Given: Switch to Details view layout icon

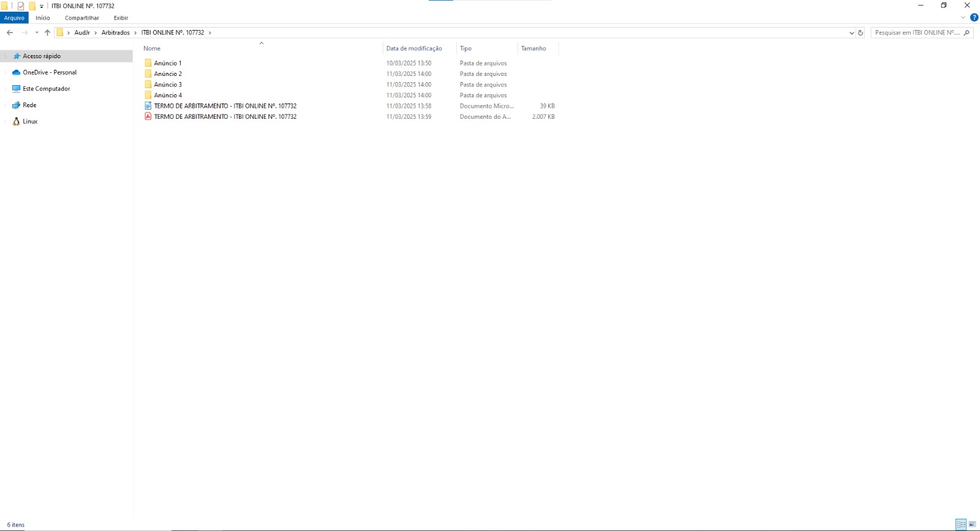Looking at the screenshot, I should click(961, 524).
